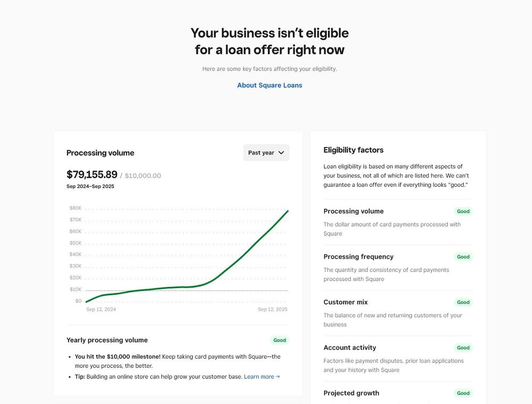Click the $10K threshold line label

[75, 290]
